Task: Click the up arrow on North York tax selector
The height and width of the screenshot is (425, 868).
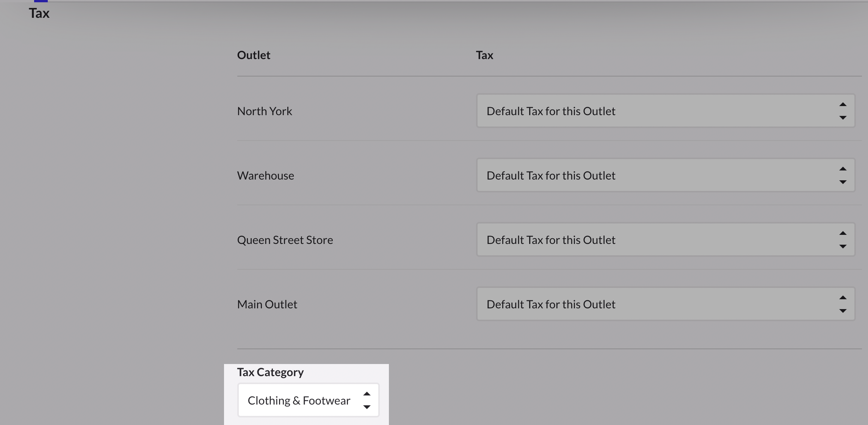Action: click(843, 105)
